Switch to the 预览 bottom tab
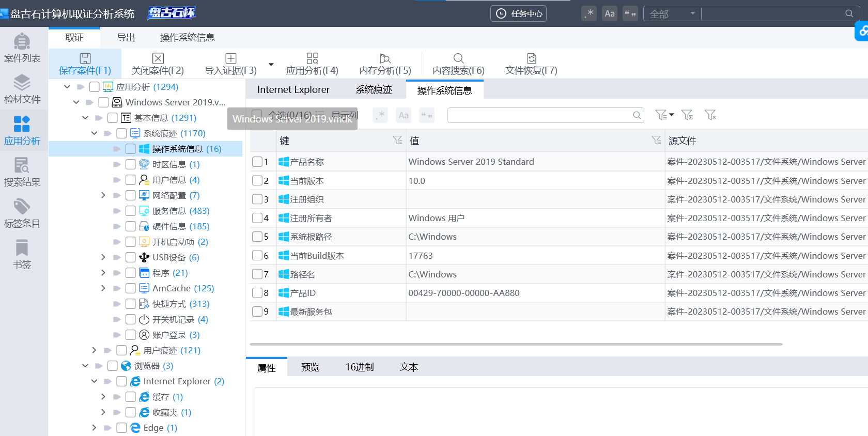 coord(310,367)
